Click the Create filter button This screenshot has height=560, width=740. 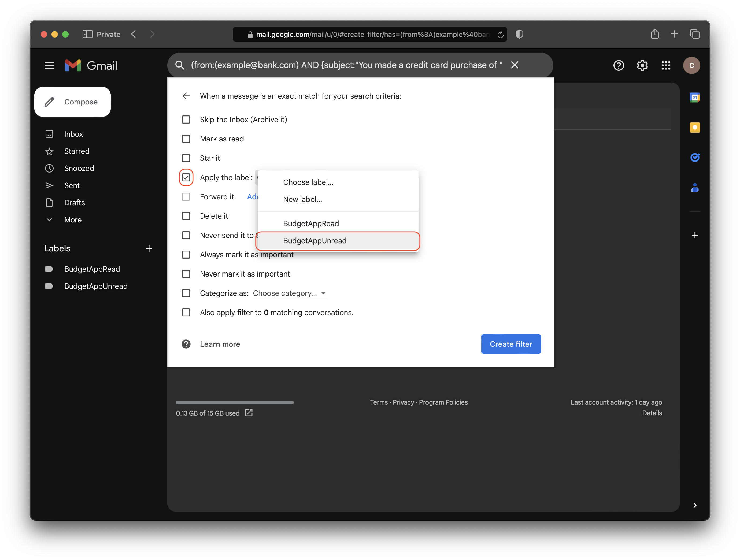[x=510, y=344]
